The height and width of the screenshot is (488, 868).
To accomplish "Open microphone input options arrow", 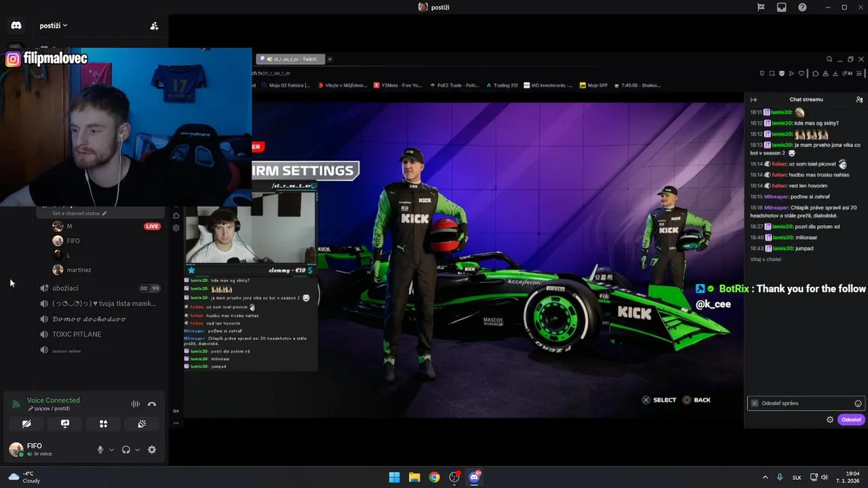I will 111,449.
